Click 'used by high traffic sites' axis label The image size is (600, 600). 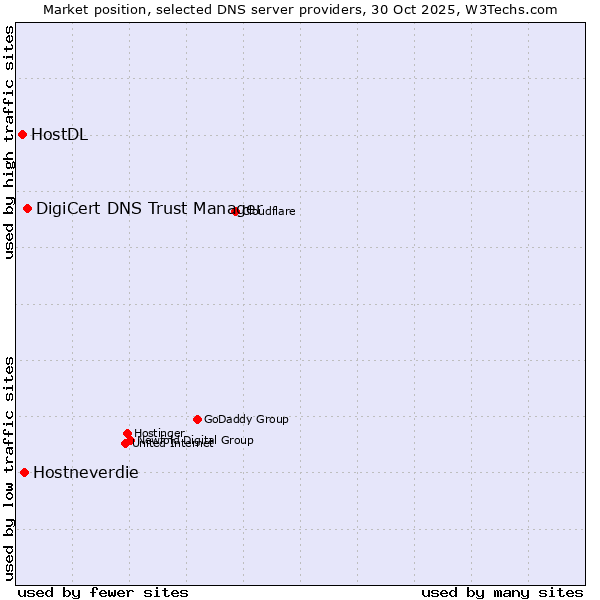pos(9,142)
